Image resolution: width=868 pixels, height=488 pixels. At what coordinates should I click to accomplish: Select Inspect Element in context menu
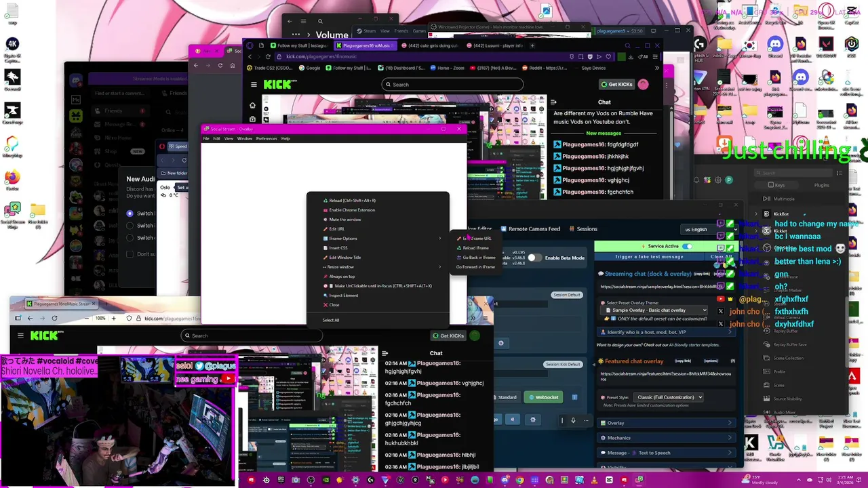coord(378,296)
